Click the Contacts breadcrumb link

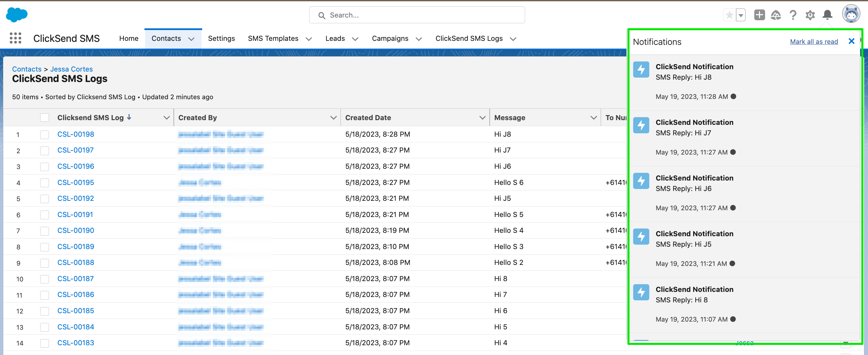click(27, 69)
